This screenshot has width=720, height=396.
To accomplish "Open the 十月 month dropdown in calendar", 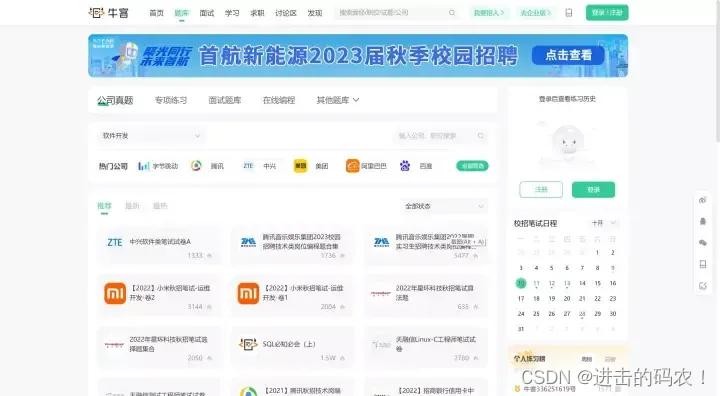I will pos(603,223).
